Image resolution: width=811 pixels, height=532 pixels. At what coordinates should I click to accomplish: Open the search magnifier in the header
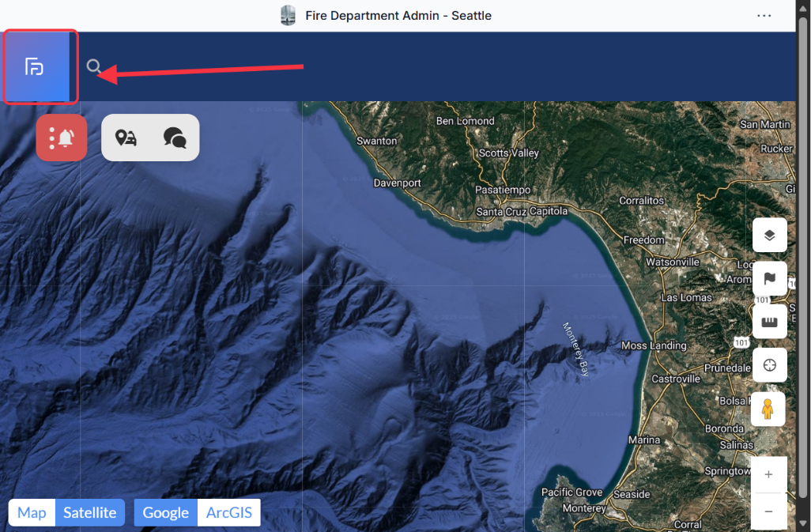coord(94,67)
